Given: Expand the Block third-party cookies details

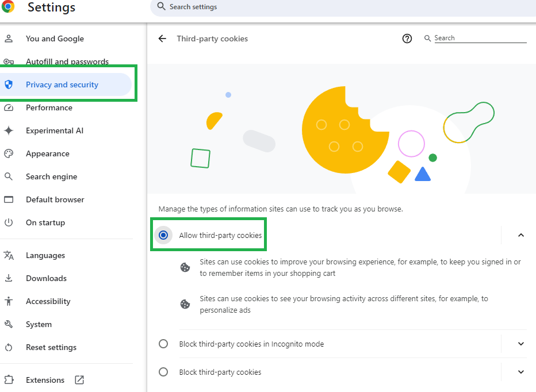Looking at the screenshot, I should [x=520, y=372].
